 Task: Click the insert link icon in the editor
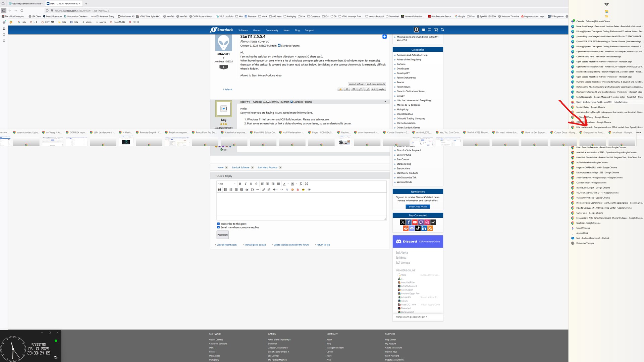[264, 190]
